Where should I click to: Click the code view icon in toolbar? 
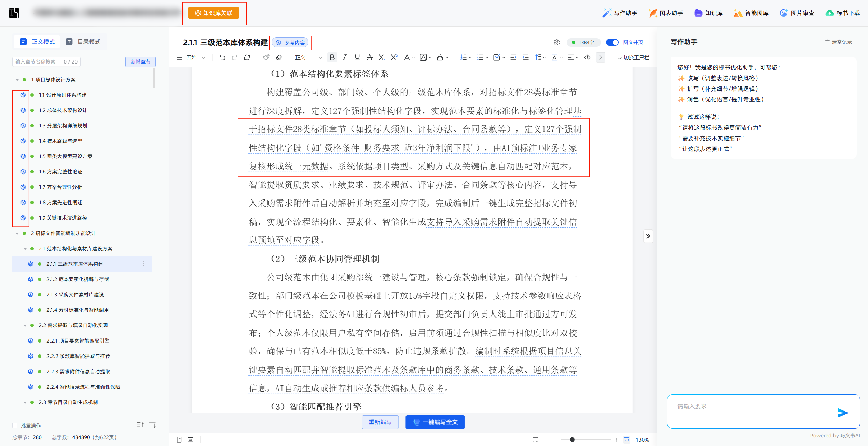pos(587,57)
